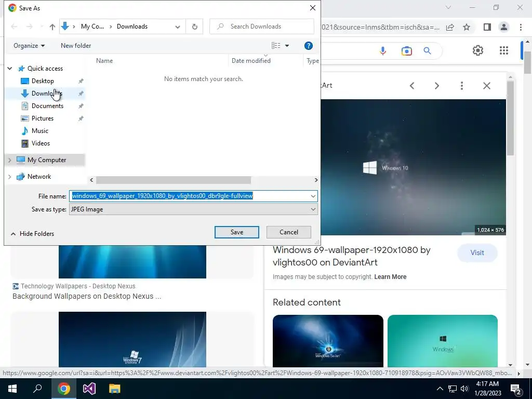Click the Cancel button

[x=289, y=232]
